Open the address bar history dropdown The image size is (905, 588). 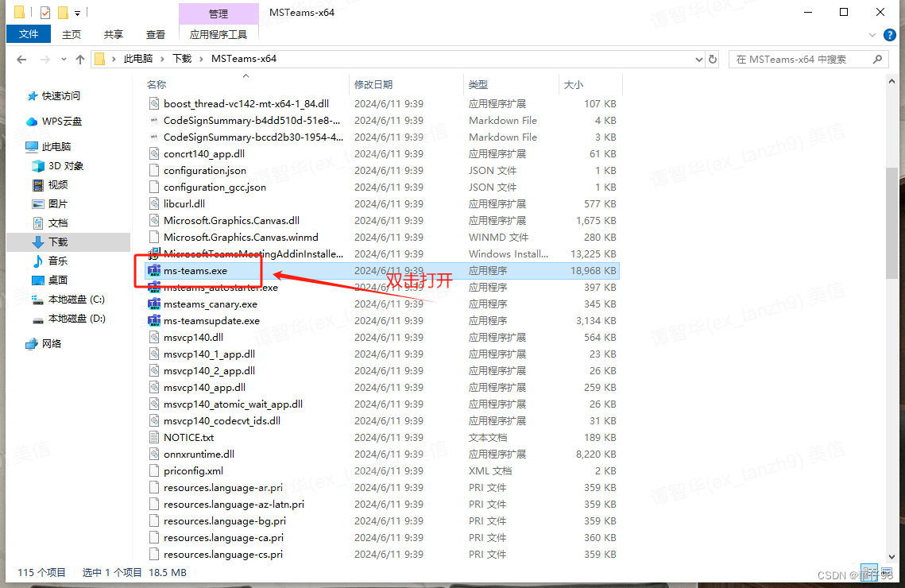tap(699, 59)
